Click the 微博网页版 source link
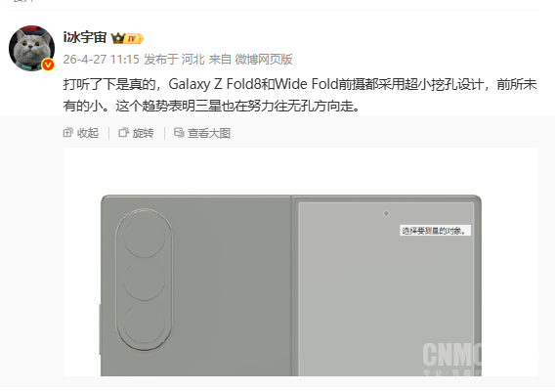Screen dimensions: 555x392 tap(264, 60)
